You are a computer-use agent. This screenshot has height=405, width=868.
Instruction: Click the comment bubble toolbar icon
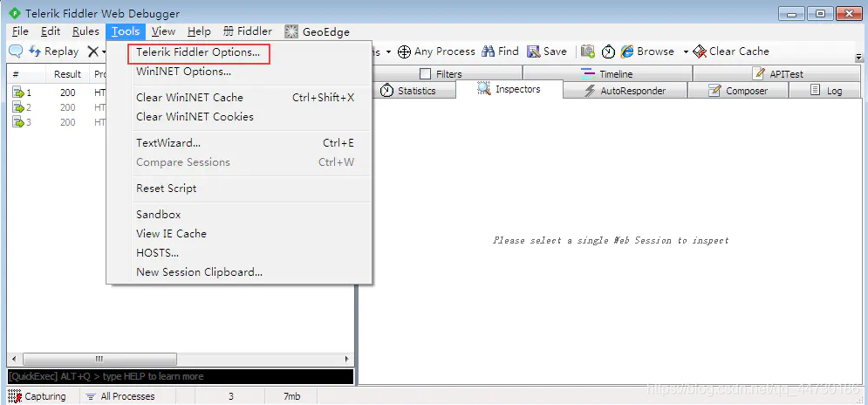point(16,51)
